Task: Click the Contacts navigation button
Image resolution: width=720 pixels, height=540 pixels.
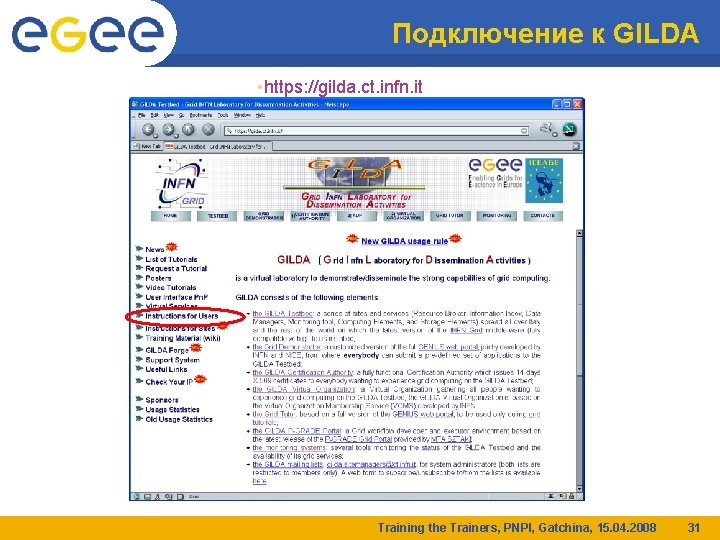Action: point(543,216)
